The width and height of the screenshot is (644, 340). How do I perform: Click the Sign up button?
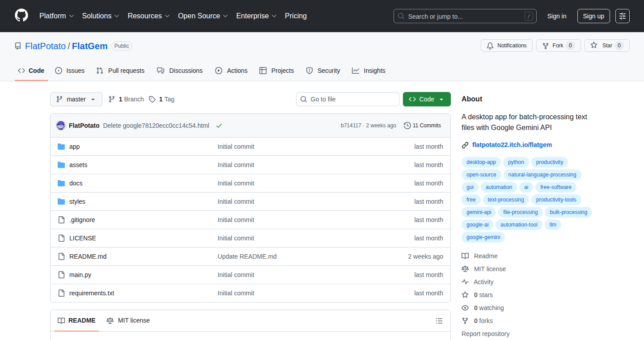pos(593,16)
